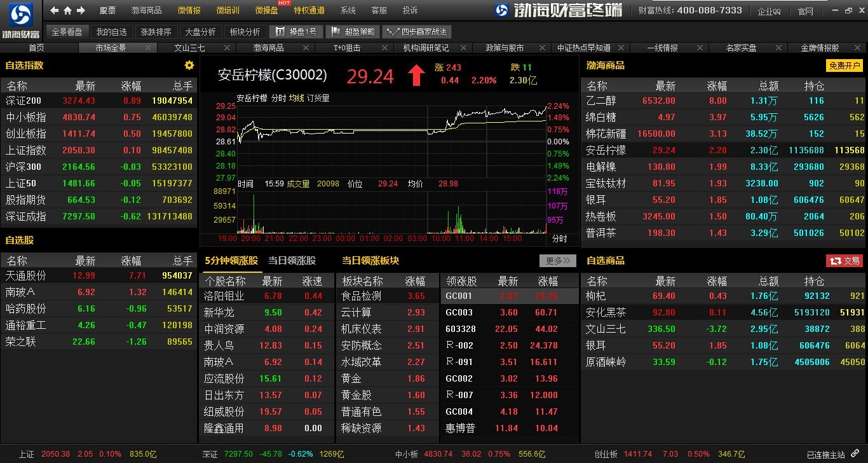Open the 股票 menu
Image resolution: width=868 pixels, height=463 pixels.
(108, 11)
